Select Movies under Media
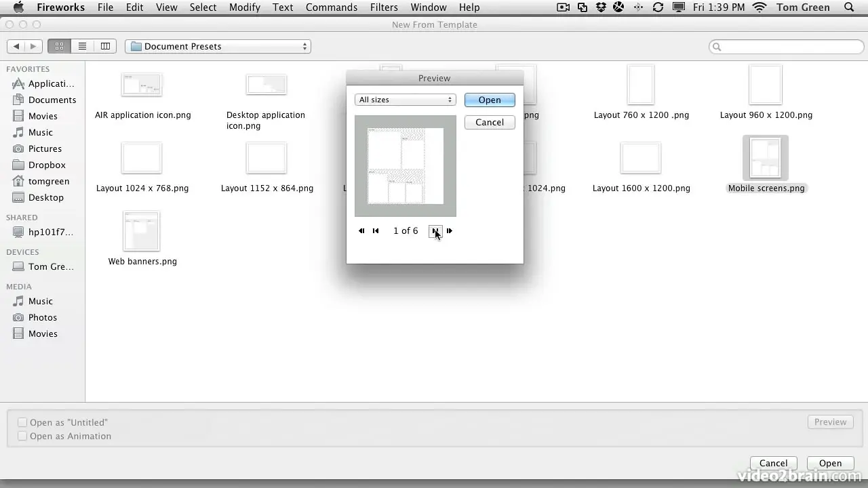Viewport: 868px width, 488px height. 35,333
